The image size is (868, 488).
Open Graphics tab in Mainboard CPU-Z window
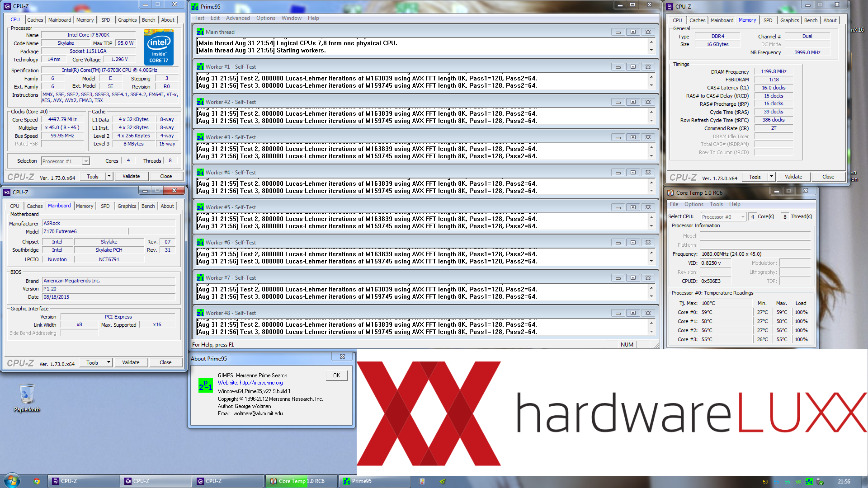click(127, 206)
